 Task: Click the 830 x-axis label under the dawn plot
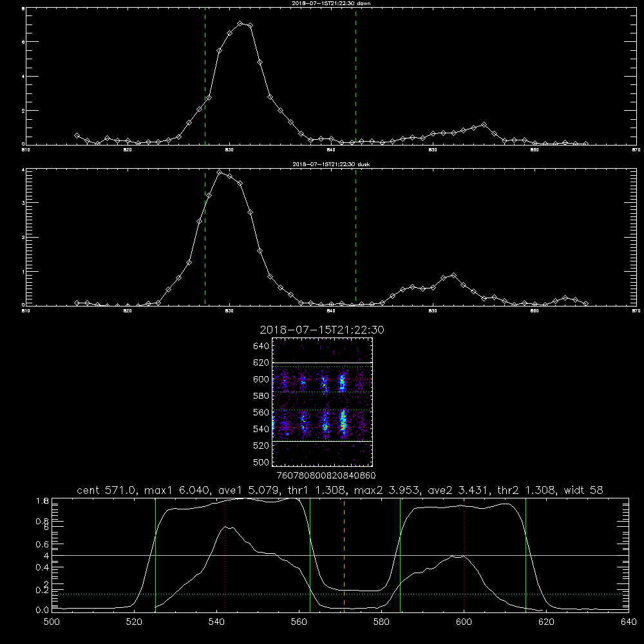229,150
